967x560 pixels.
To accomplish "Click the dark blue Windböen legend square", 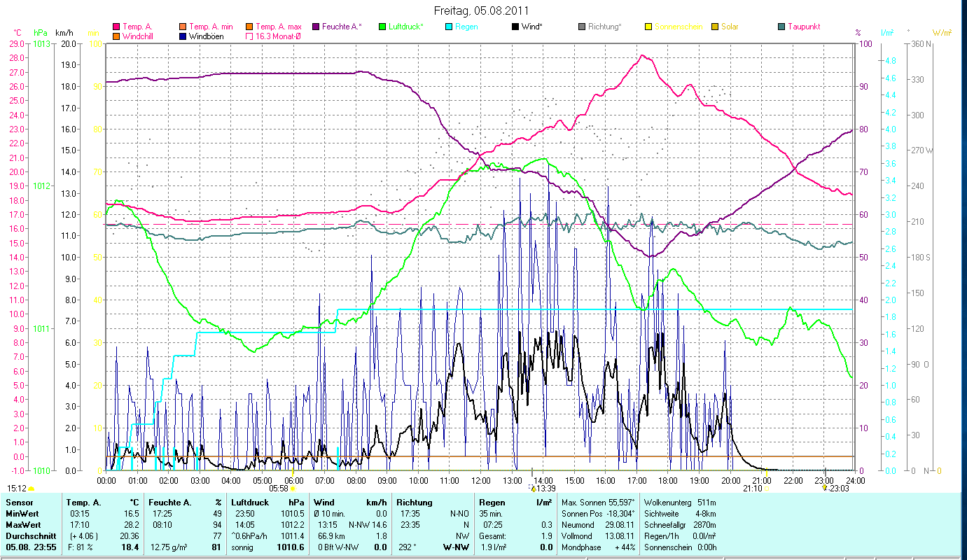I will point(183,36).
